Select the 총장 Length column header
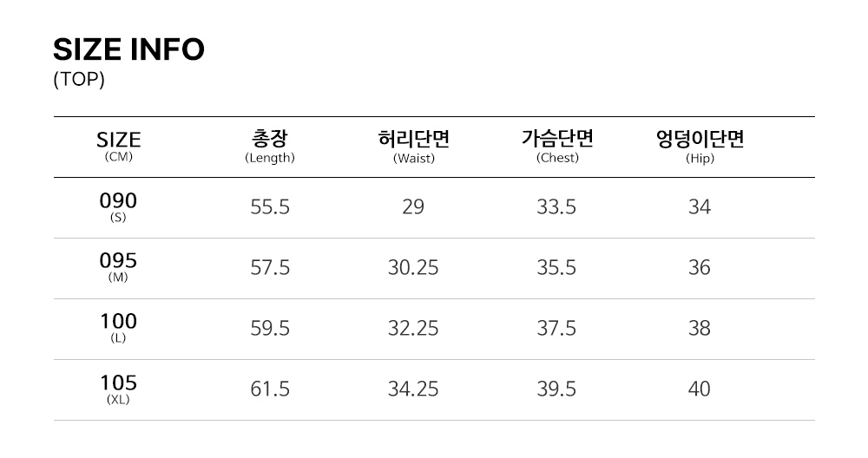 coord(270,146)
